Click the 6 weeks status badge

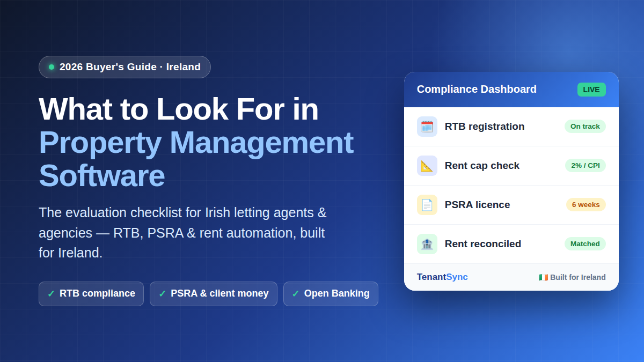(586, 205)
